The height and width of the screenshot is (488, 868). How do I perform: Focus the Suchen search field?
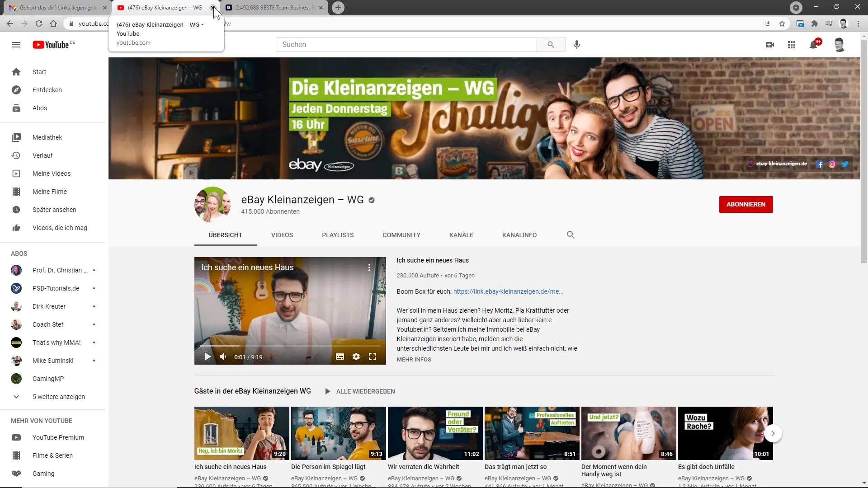406,45
